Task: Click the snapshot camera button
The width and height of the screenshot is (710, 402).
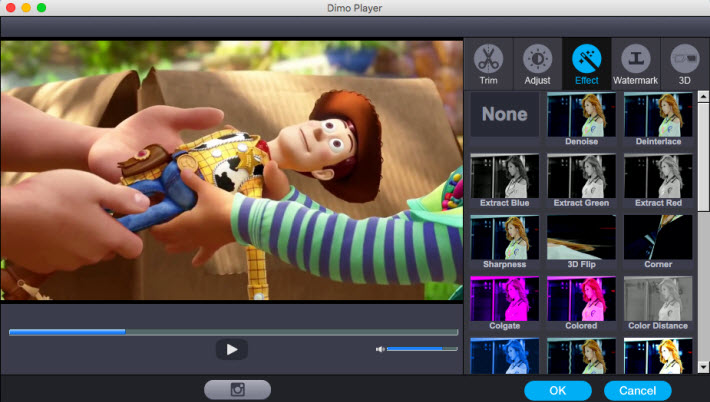Action: 236,390
